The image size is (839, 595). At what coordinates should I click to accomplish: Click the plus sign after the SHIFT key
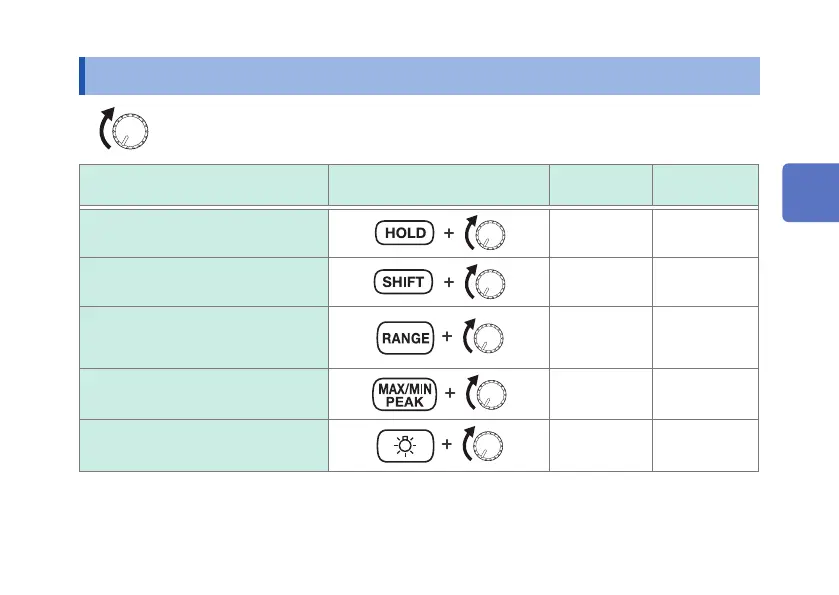(449, 283)
